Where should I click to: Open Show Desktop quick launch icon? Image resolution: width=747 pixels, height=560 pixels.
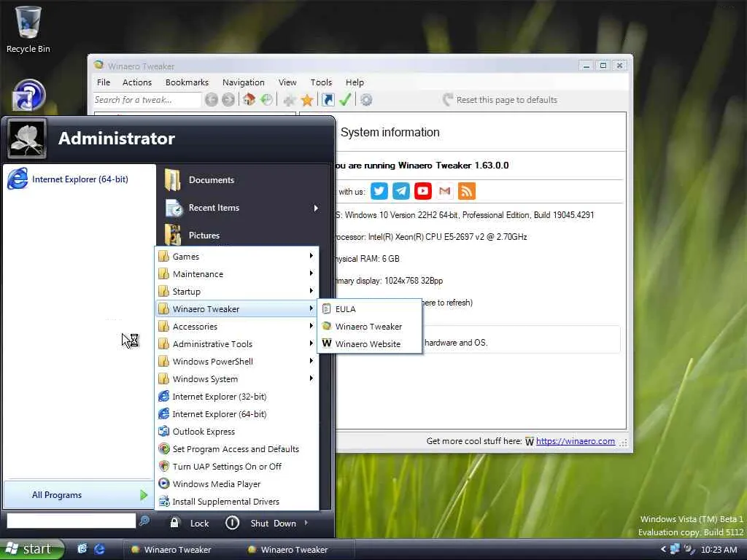pyautogui.click(x=82, y=549)
